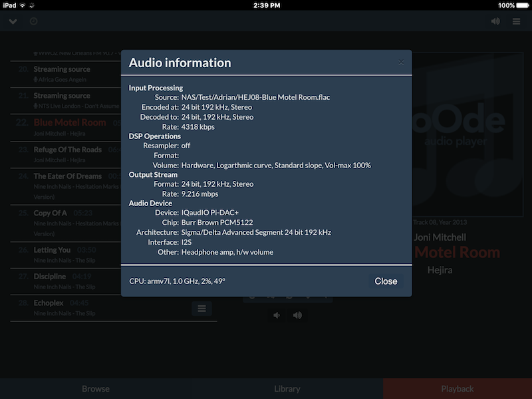Click the Resampler value off
Image resolution: width=532 pixels, height=399 pixels.
(186, 146)
